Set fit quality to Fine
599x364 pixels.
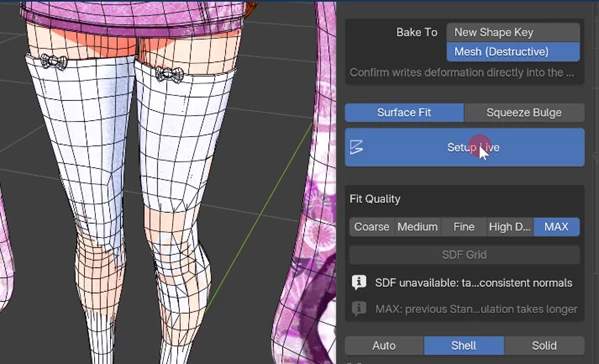[x=464, y=227]
